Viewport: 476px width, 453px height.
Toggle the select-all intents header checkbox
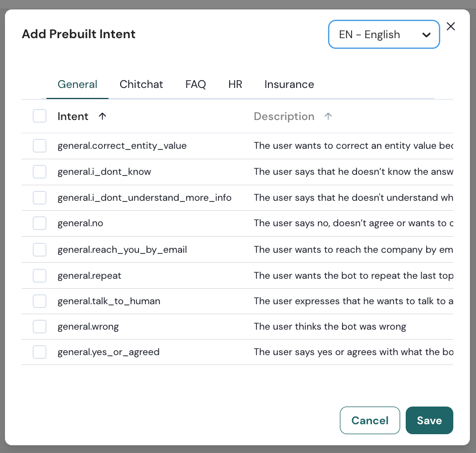pyautogui.click(x=39, y=116)
